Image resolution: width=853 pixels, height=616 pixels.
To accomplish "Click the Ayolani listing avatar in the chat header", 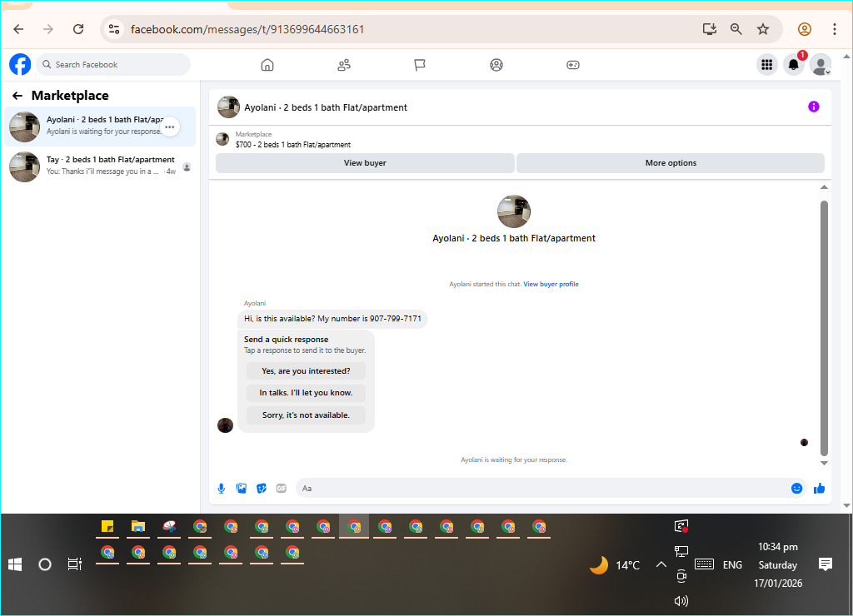I will pos(228,107).
